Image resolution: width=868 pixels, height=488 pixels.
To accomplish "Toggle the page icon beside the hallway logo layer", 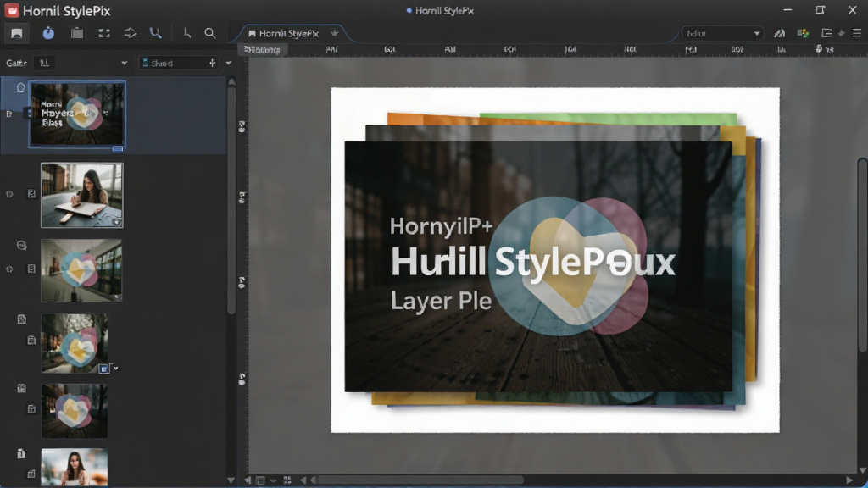I will [31, 269].
